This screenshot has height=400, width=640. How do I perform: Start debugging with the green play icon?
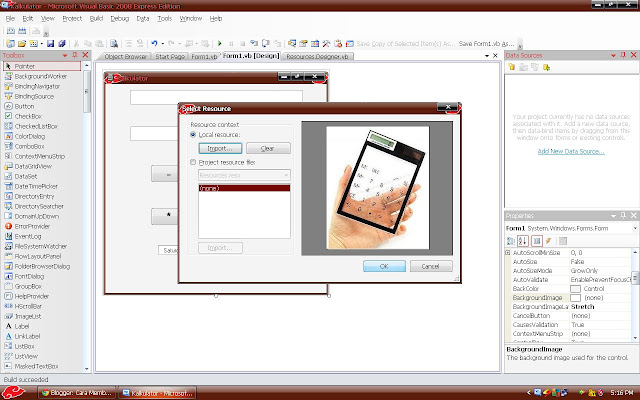220,43
